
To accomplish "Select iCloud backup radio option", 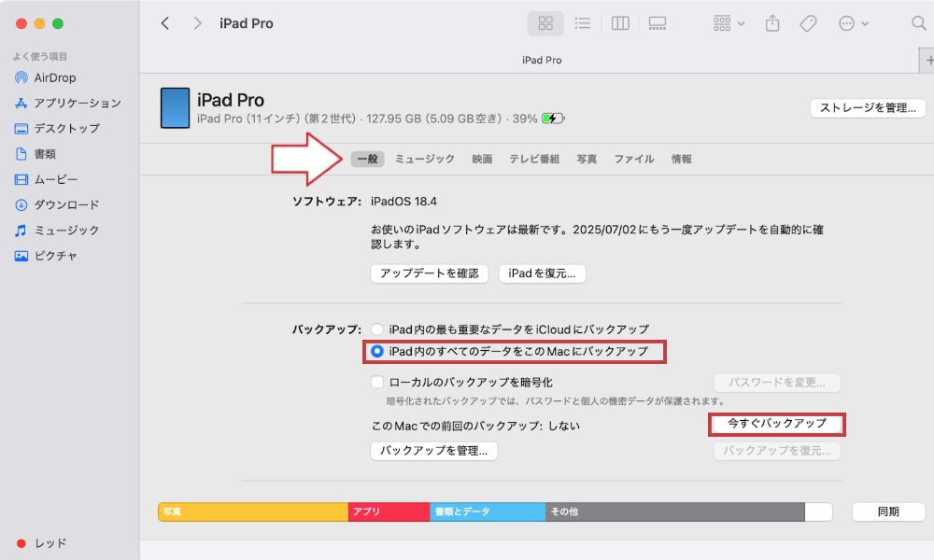I will (377, 329).
